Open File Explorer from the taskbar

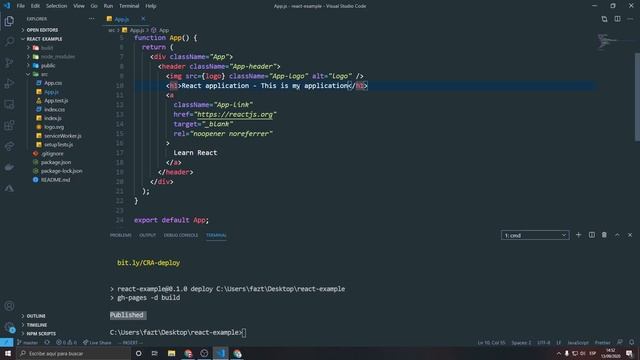[x=171, y=353]
